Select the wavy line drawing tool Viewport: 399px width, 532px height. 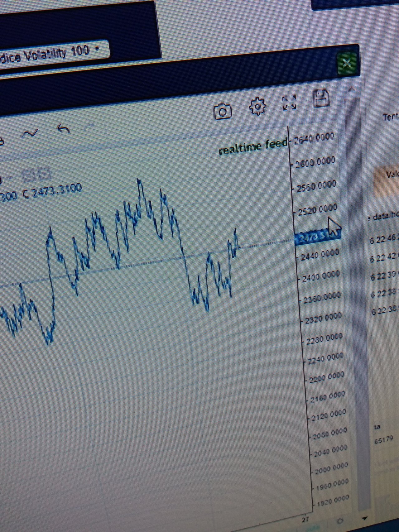[x=30, y=133]
